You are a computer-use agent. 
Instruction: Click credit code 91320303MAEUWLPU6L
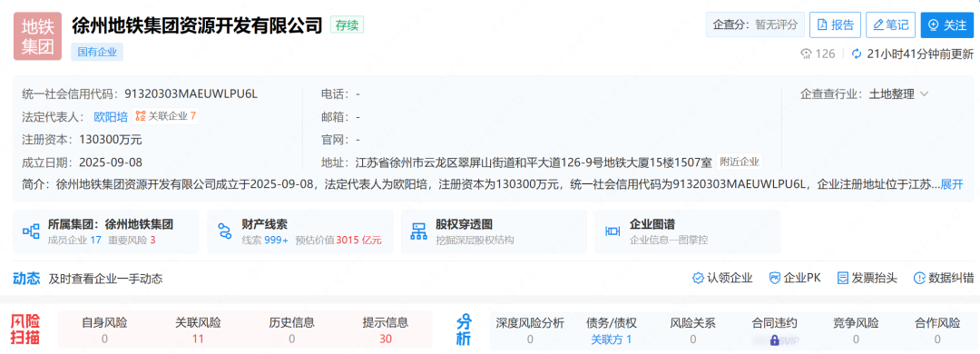point(191,93)
